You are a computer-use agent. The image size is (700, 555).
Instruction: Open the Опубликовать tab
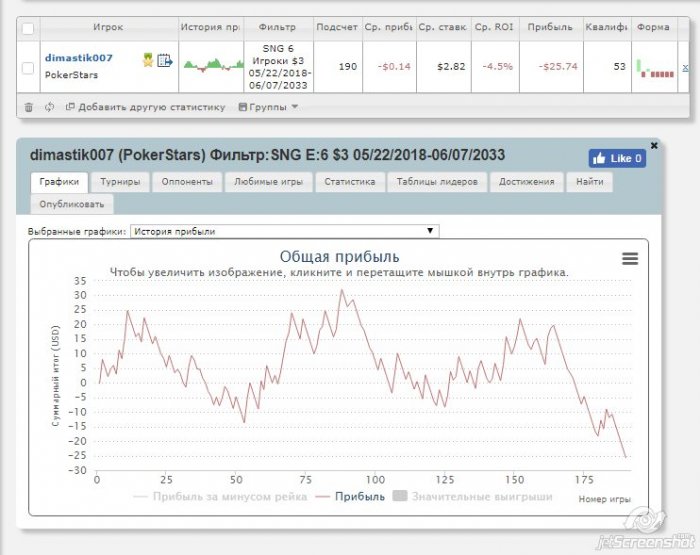(72, 204)
